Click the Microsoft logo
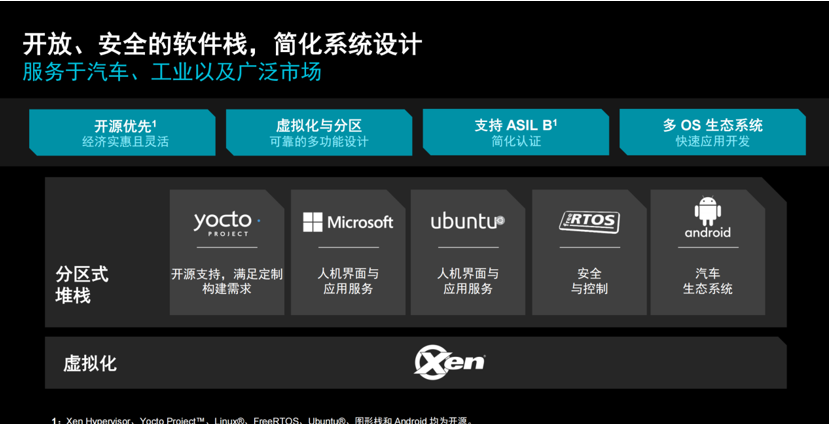The width and height of the screenshot is (830, 424). (x=348, y=222)
